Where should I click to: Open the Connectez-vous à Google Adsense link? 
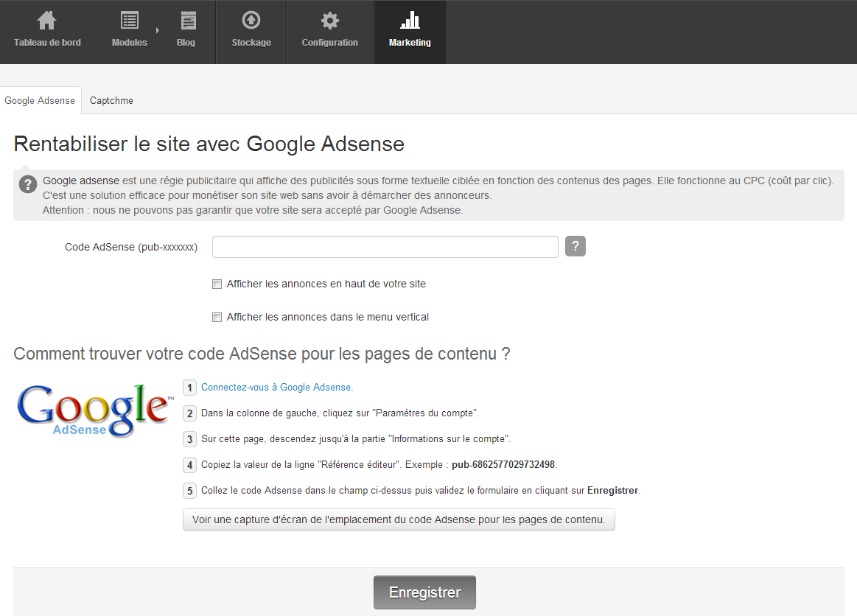click(277, 387)
